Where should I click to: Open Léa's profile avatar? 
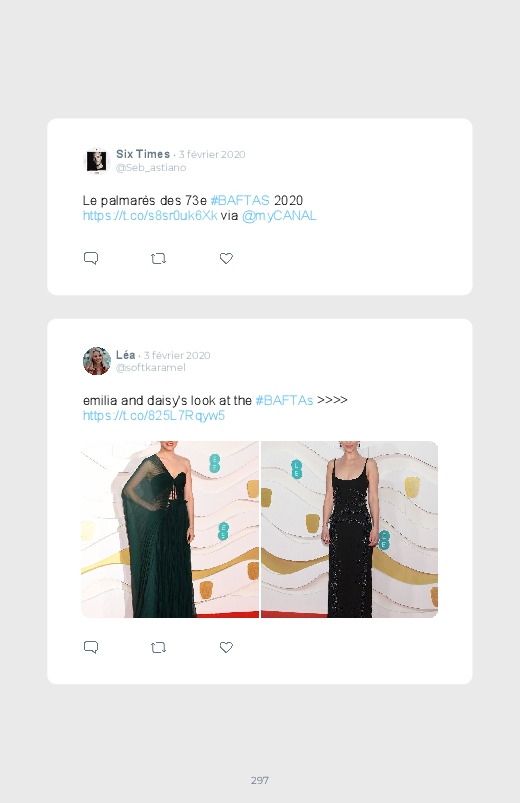[96, 361]
